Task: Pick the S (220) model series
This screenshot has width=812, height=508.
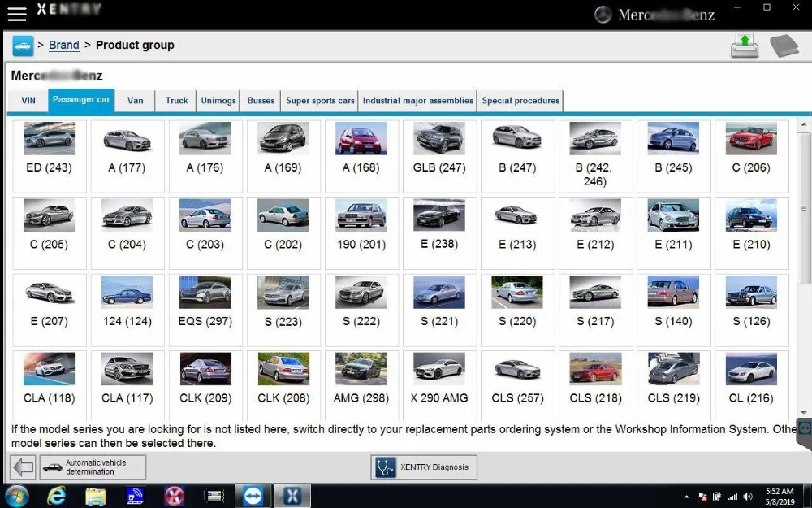Action: pyautogui.click(x=517, y=310)
